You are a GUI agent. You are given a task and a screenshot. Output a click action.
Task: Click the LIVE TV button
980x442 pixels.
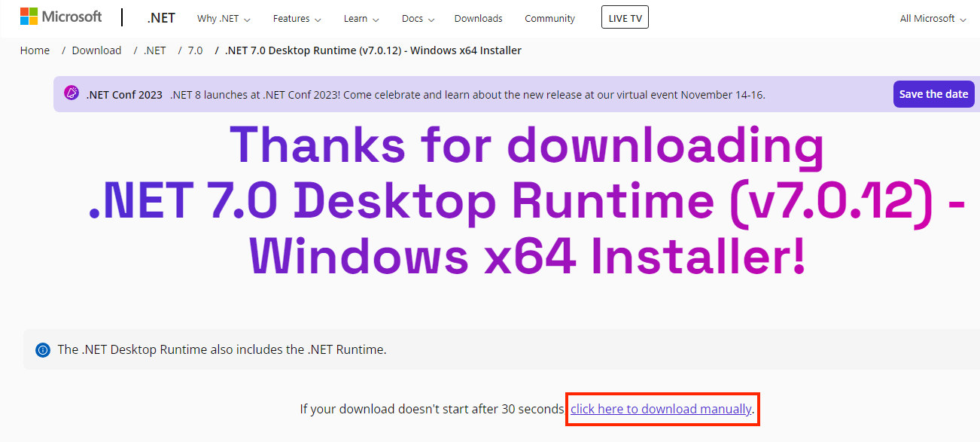[625, 18]
